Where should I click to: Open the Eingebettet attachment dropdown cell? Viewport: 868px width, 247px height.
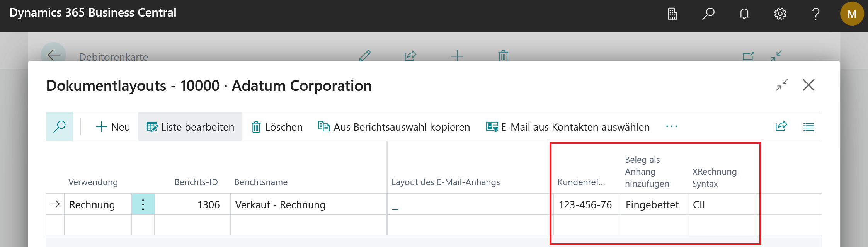654,204
